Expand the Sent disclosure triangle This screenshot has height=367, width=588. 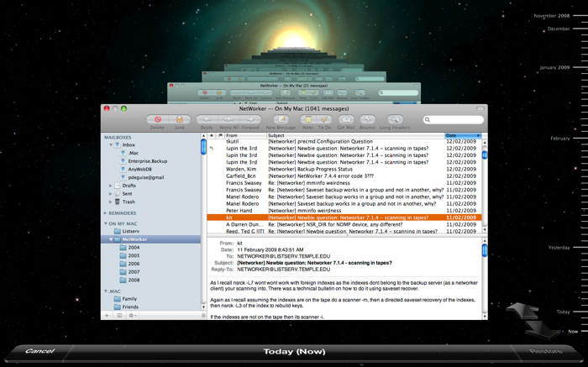click(111, 193)
